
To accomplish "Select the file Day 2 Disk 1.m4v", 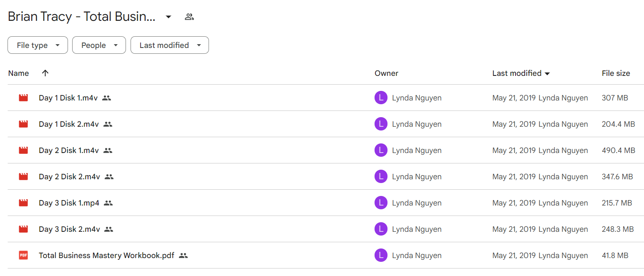I will tap(69, 151).
